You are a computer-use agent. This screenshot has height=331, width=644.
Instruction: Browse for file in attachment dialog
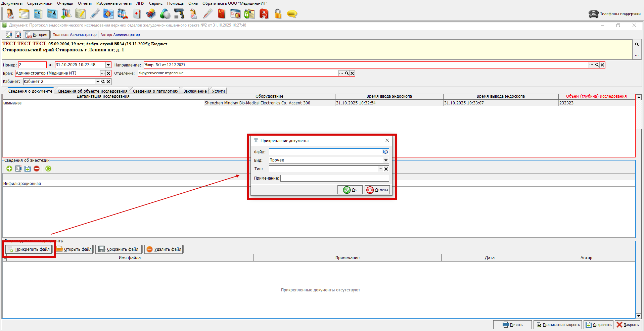click(385, 152)
